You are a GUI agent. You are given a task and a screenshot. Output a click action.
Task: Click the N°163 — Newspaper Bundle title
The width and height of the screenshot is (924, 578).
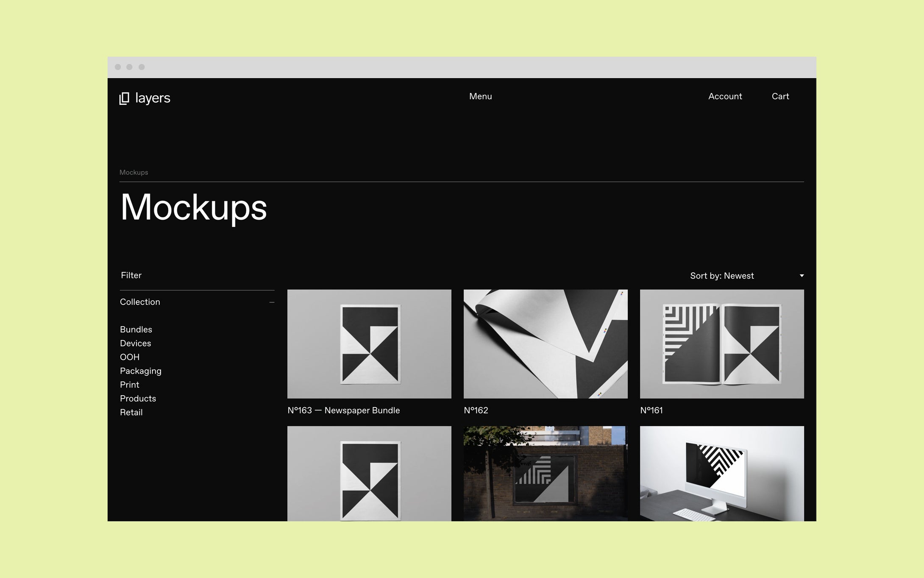click(343, 410)
